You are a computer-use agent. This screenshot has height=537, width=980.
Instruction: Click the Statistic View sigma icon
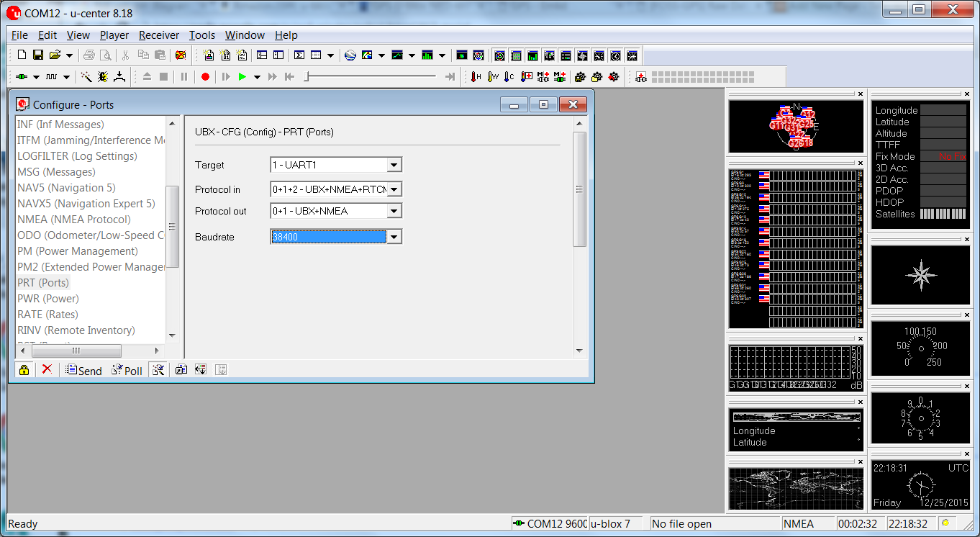[299, 55]
